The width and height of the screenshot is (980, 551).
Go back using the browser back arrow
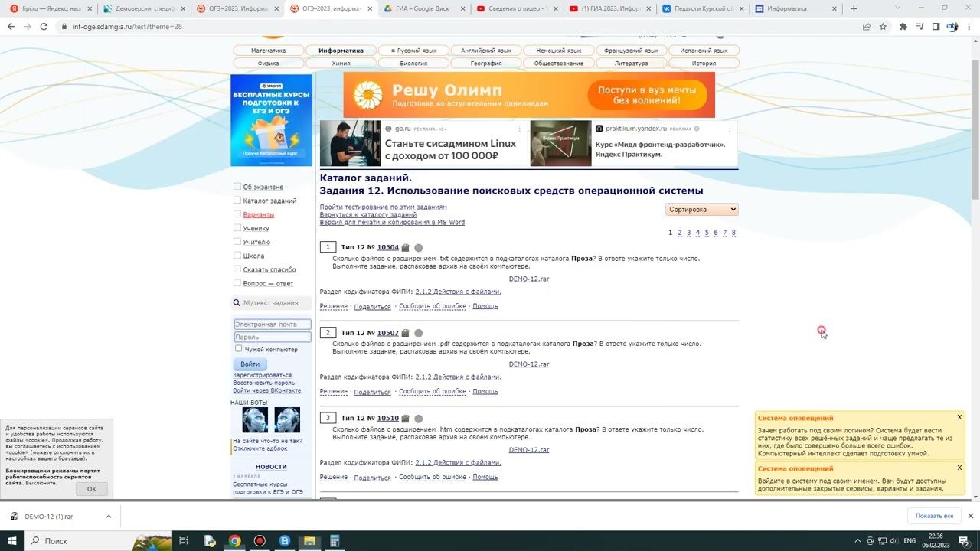coord(11,26)
